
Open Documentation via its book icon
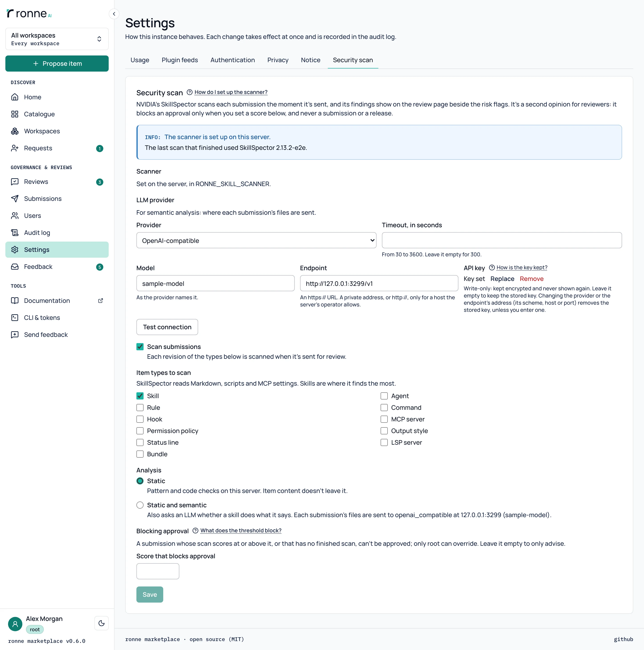point(15,300)
